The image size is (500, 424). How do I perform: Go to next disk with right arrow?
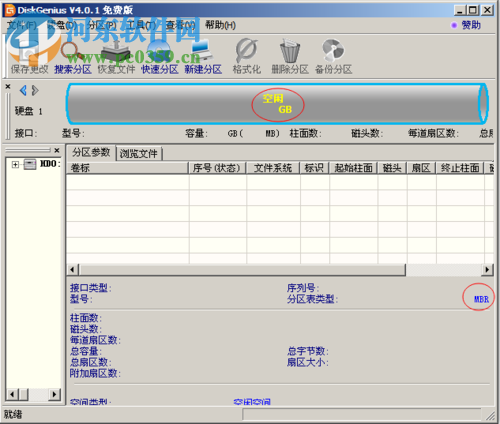pyautogui.click(x=35, y=90)
